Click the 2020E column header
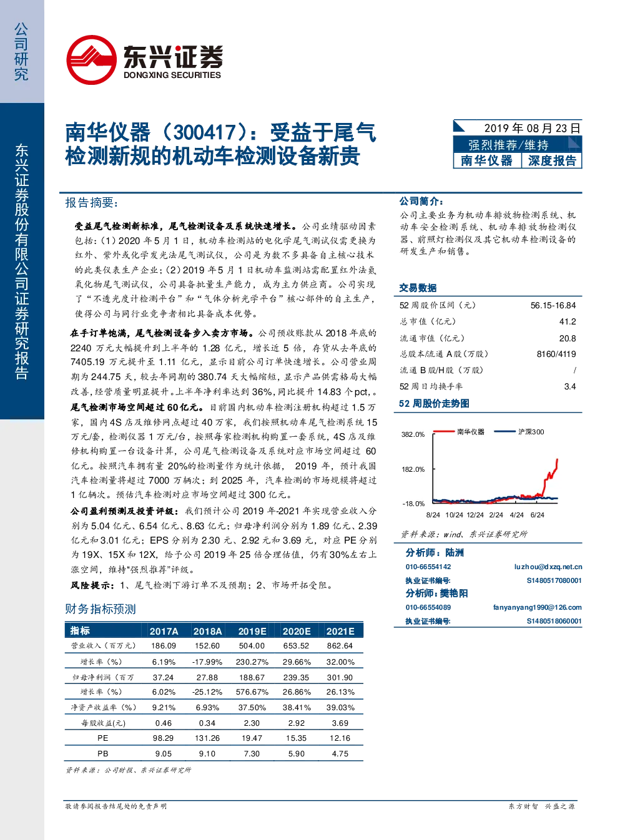The width and height of the screenshot is (620, 840). (x=297, y=631)
